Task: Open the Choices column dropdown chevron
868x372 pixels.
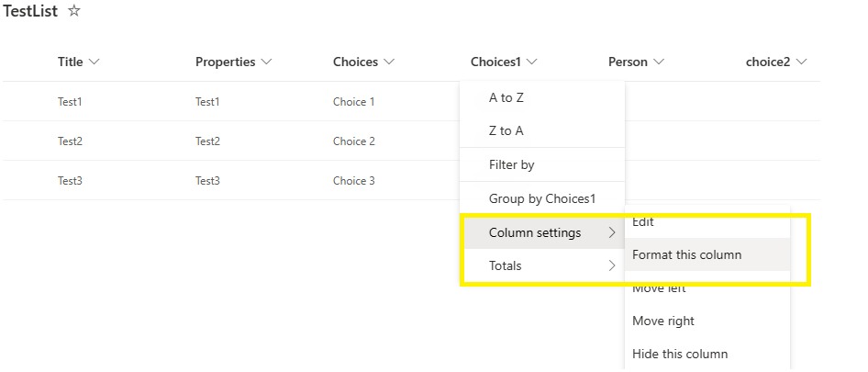Action: (x=389, y=62)
